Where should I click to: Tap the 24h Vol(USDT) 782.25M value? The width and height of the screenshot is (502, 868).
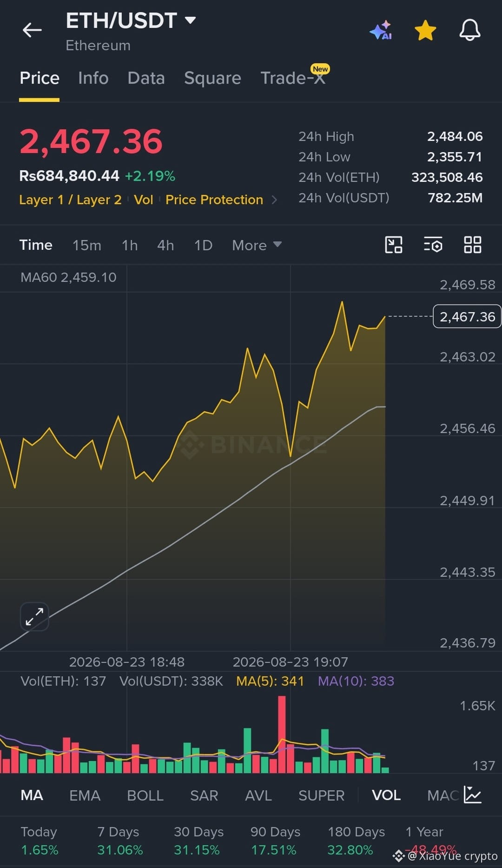[x=455, y=198]
